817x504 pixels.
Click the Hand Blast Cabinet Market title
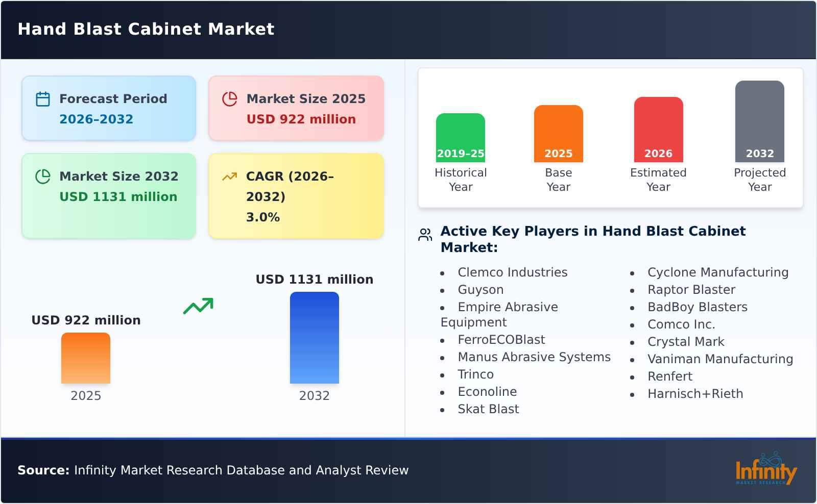pos(147,29)
